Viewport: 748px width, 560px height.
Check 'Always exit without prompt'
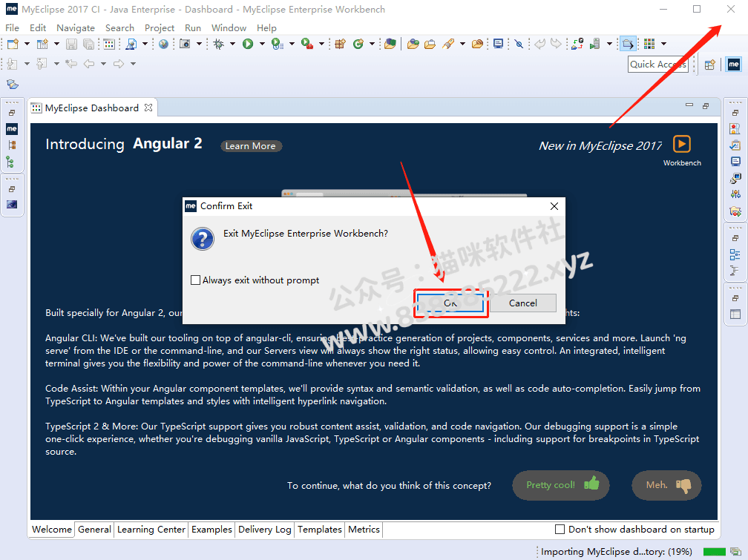tap(196, 280)
